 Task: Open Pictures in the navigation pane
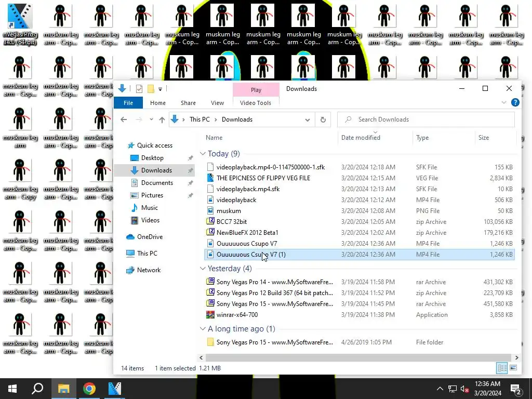(x=152, y=195)
